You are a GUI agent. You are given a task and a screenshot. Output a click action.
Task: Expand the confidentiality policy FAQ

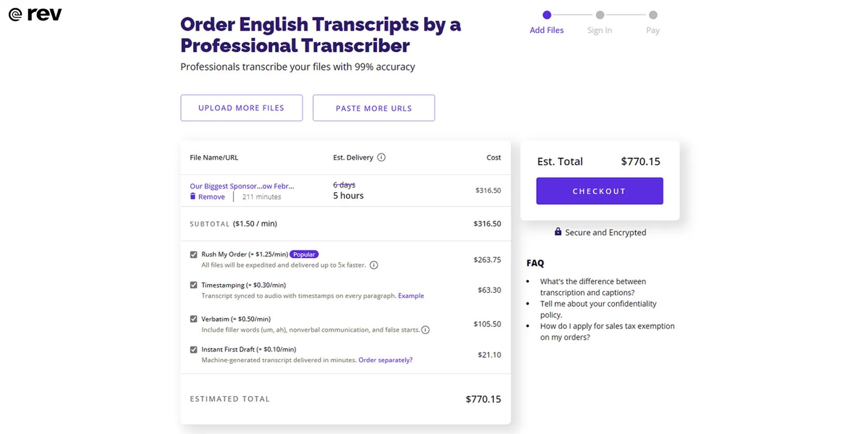pos(598,309)
